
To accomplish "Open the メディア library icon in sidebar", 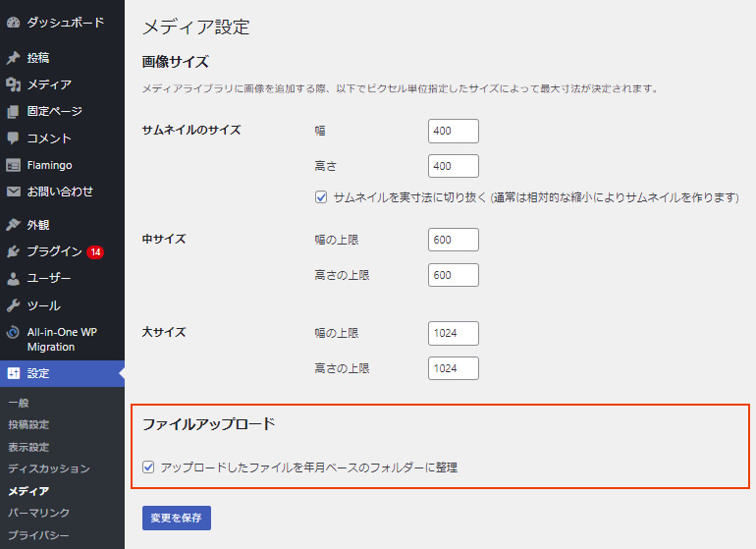I will 13,84.
